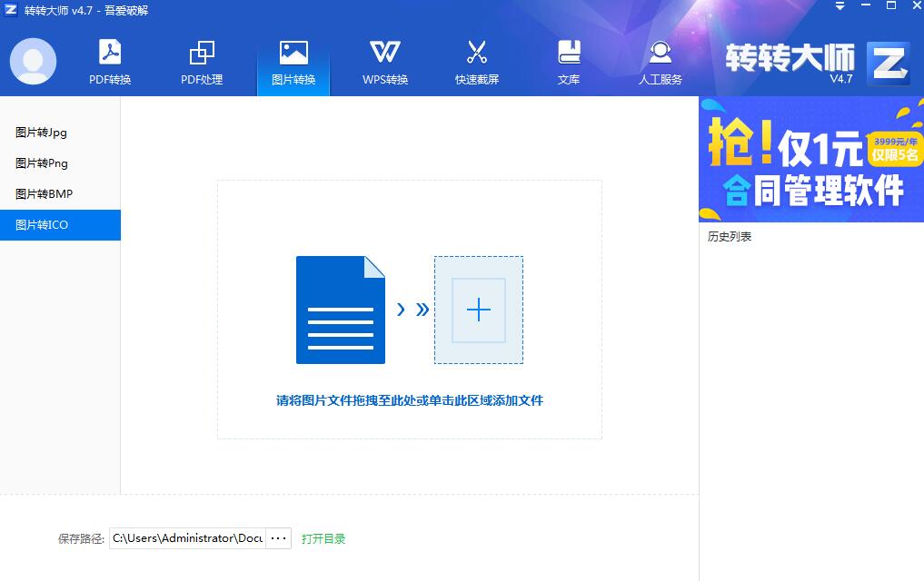Click the plus add-file box
The image size is (924, 581).
click(x=479, y=310)
